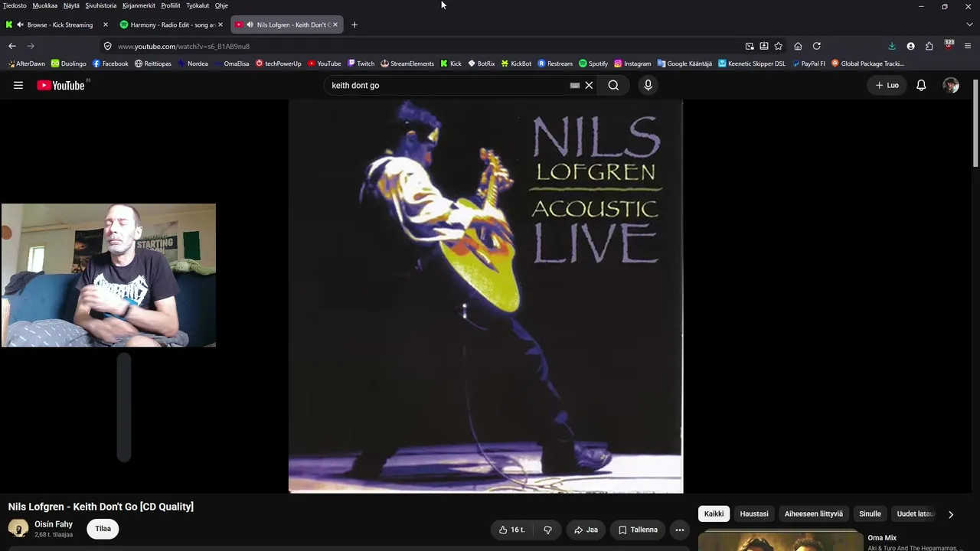Start voice search with the microphone
The width and height of the screenshot is (980, 551).
(648, 85)
